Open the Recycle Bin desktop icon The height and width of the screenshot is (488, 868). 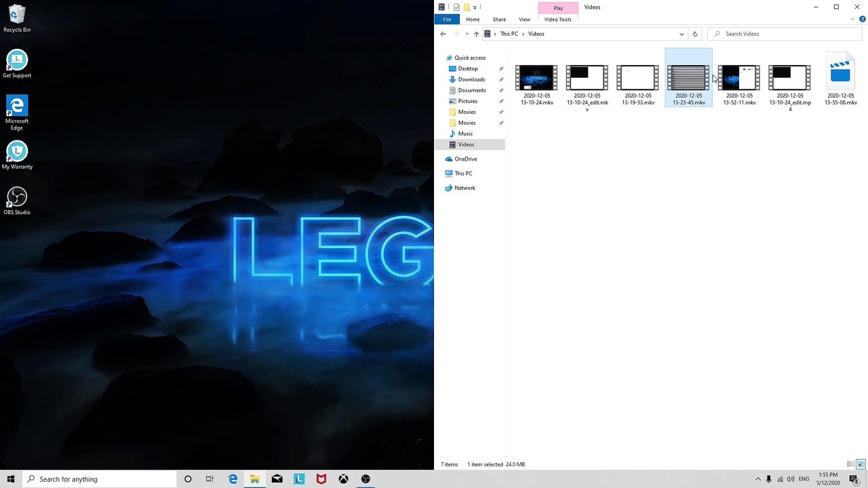click(x=17, y=19)
